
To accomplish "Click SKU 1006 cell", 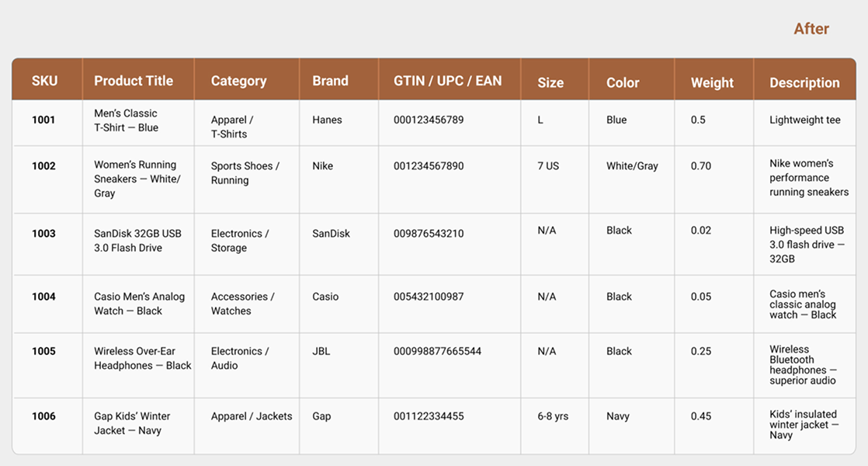I will tap(43, 416).
